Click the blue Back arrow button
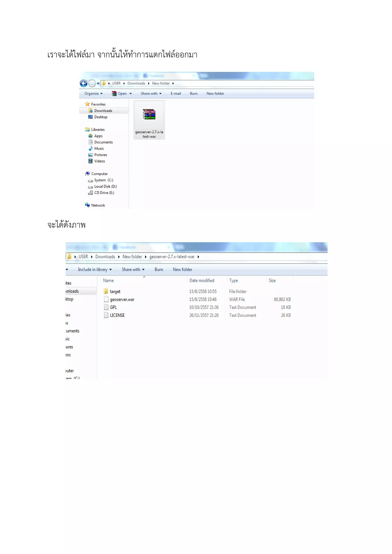This screenshot has height=554, width=392. (83, 83)
